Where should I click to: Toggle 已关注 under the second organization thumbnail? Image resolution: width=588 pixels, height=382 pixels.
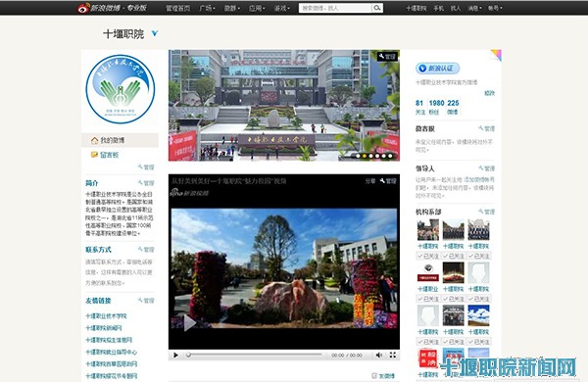point(453,256)
